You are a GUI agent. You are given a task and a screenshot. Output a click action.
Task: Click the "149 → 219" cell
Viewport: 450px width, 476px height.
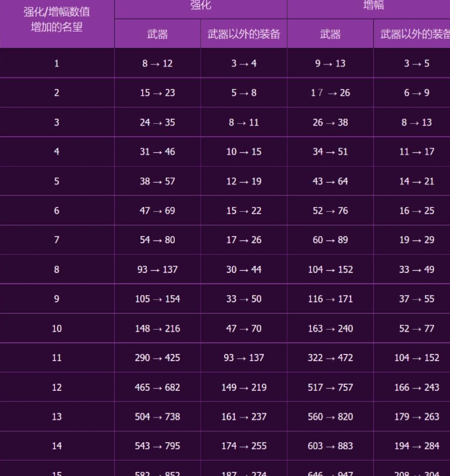tap(244, 387)
